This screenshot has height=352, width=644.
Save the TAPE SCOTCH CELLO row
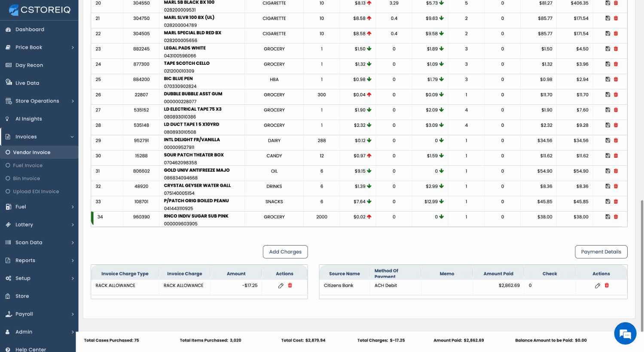coord(607,64)
